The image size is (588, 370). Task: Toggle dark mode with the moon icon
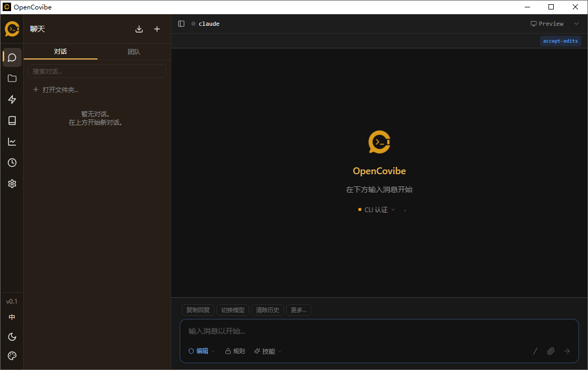(12, 336)
